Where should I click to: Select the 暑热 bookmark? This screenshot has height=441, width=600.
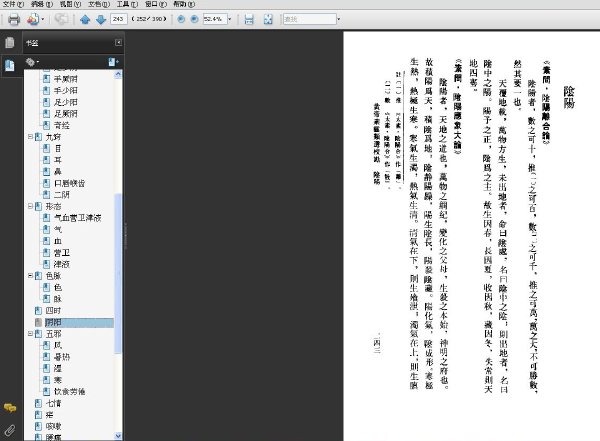pos(62,357)
